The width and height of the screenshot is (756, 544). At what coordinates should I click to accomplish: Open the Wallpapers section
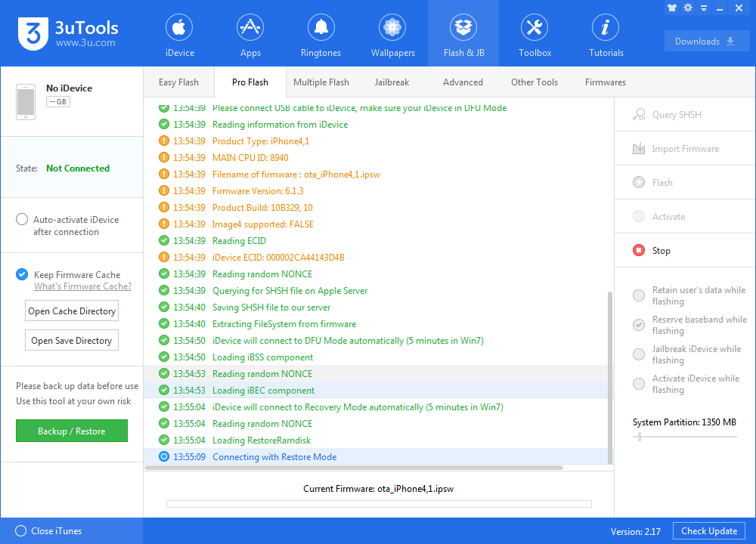click(x=392, y=35)
